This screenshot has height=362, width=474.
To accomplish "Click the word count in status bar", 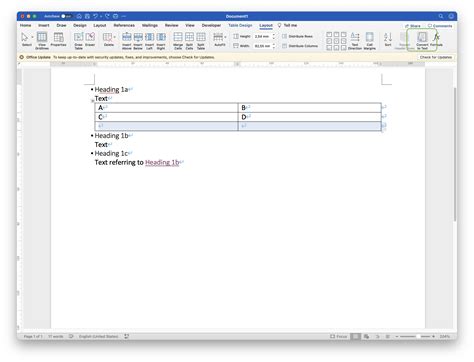I will coord(55,337).
